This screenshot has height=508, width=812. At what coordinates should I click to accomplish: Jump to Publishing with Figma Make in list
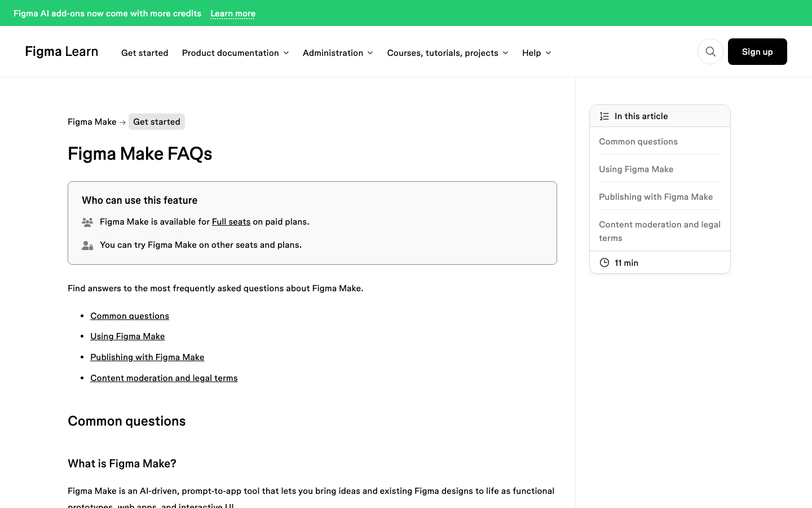pos(147,357)
